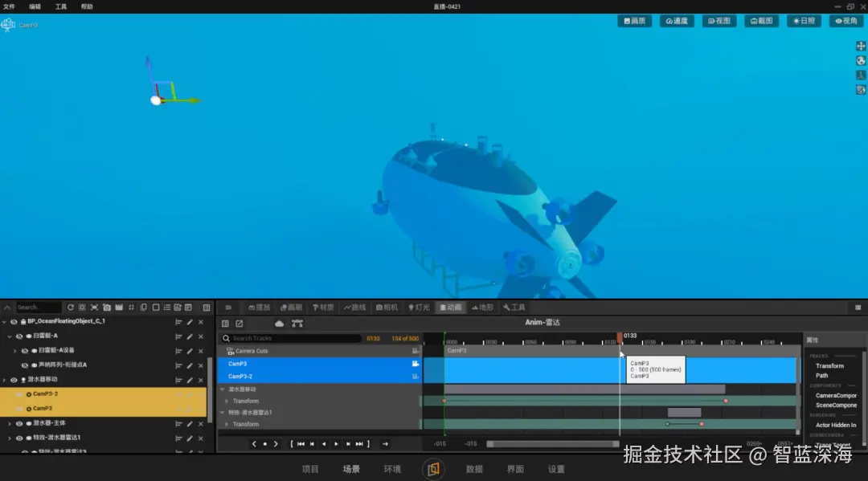Click the axis icon on the viewport's right edge
The height and width of the screenshot is (481, 868).
tap(861, 75)
